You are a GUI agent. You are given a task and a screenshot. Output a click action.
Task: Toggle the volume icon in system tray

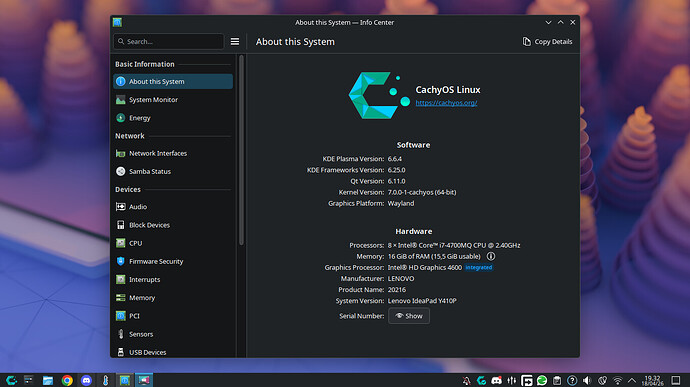pyautogui.click(x=587, y=380)
